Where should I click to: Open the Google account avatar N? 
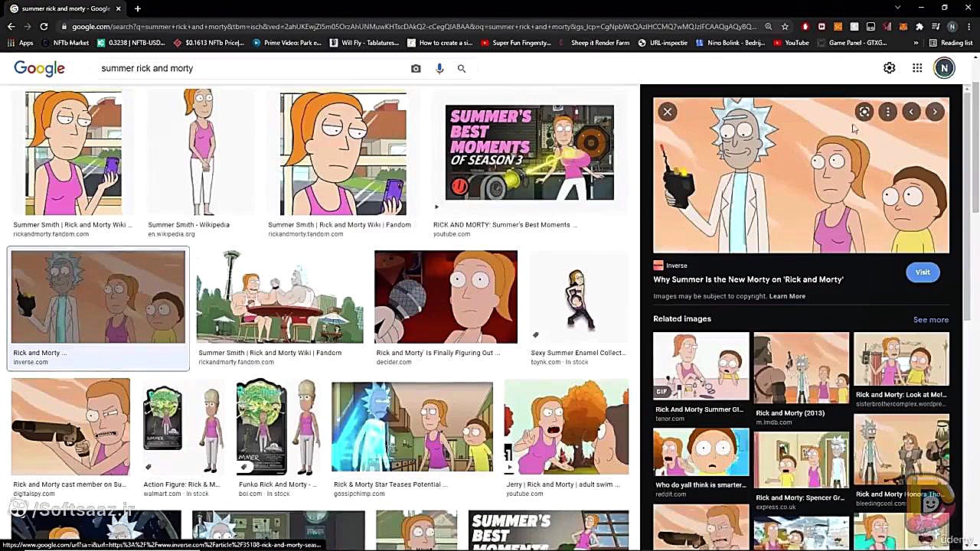pyautogui.click(x=944, y=68)
